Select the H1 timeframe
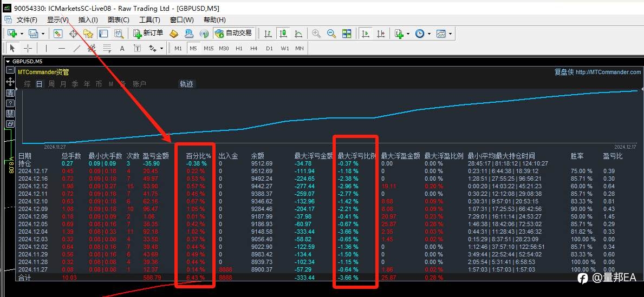Screen dimensions: 644x297 pos(239,48)
